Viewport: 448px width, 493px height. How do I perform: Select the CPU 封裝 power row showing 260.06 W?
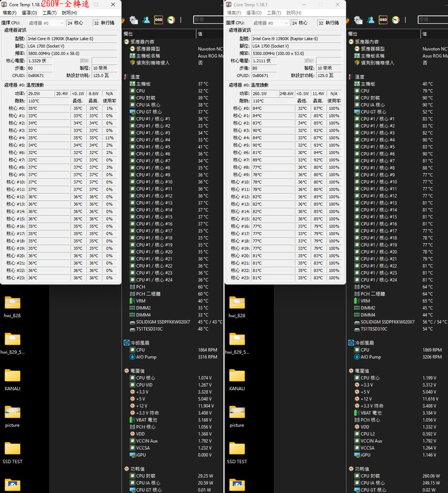[397, 476]
